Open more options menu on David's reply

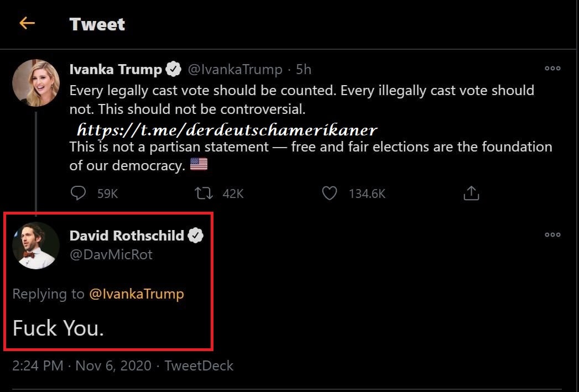click(x=552, y=234)
